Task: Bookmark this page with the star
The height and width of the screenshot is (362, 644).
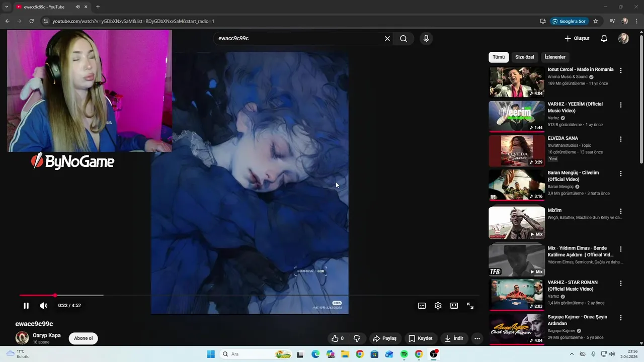Action: point(596,21)
